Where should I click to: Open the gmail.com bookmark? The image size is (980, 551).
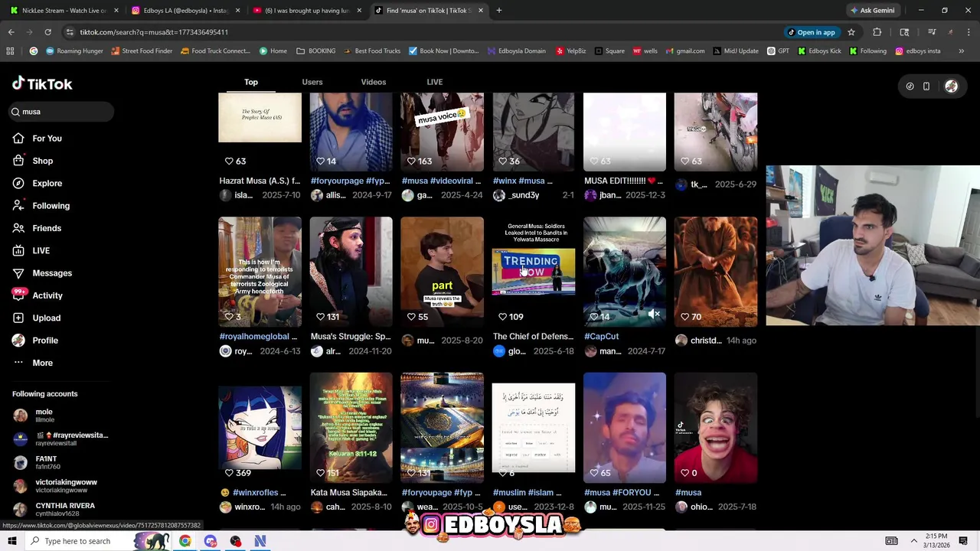[685, 51]
